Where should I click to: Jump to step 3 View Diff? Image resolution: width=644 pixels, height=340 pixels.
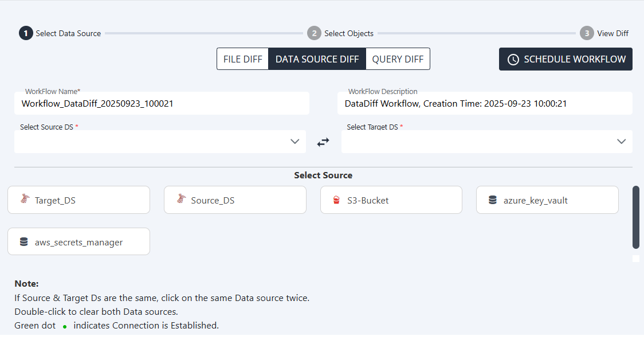tap(587, 33)
